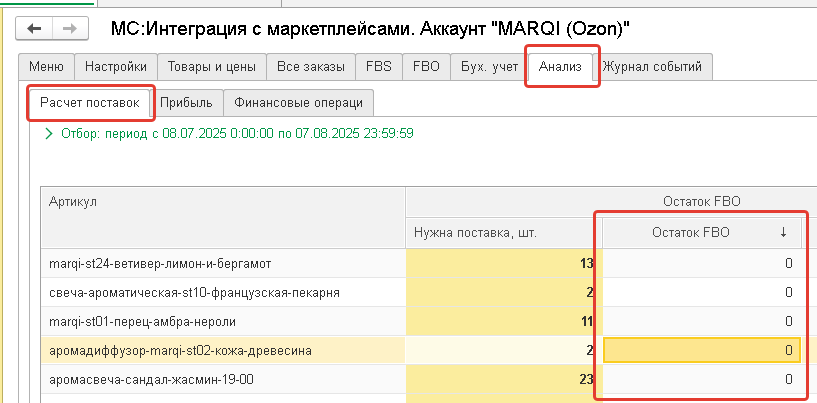Click the top Остаток FBO group header
This screenshot has height=403, width=817.
point(701,201)
